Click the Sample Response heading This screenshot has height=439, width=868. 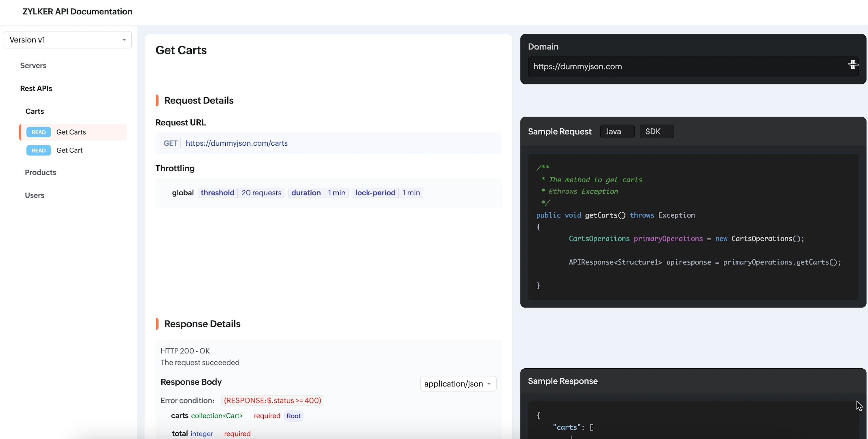563,381
